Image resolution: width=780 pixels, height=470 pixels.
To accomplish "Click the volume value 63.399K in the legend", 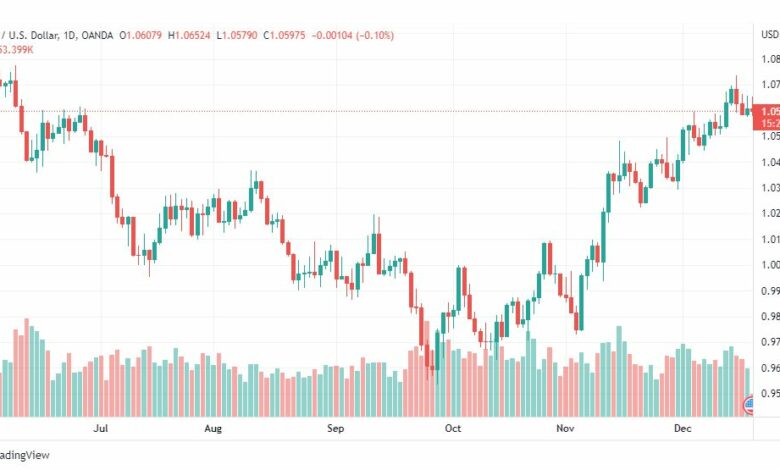I will click(16, 50).
